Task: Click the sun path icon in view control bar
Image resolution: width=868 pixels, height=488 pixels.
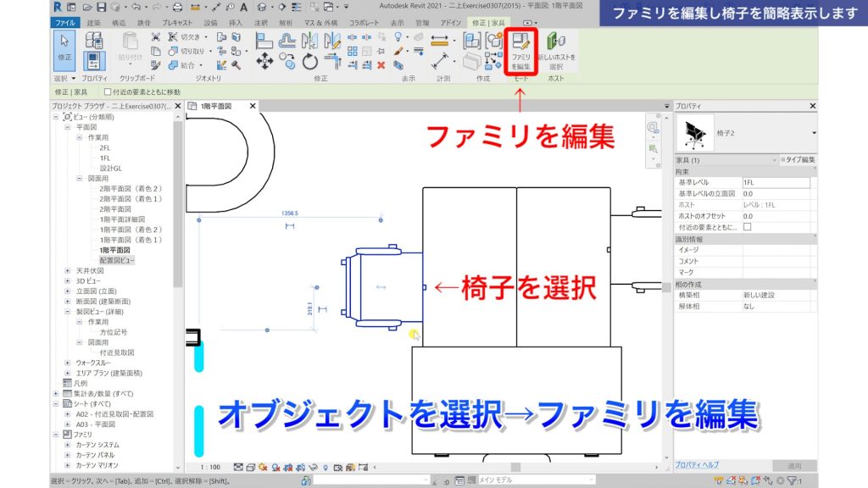Action: (262, 465)
